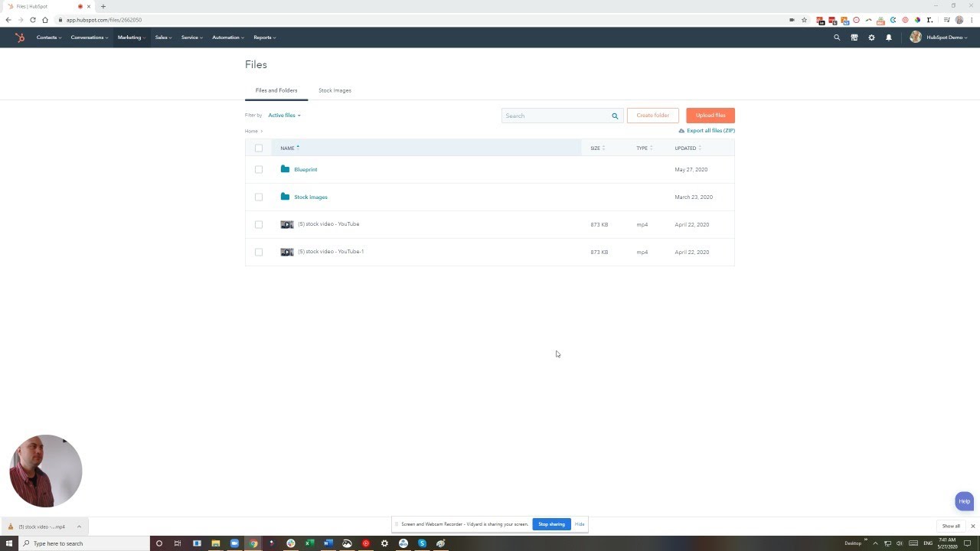Expand the Sales menu

pyautogui.click(x=163, y=37)
